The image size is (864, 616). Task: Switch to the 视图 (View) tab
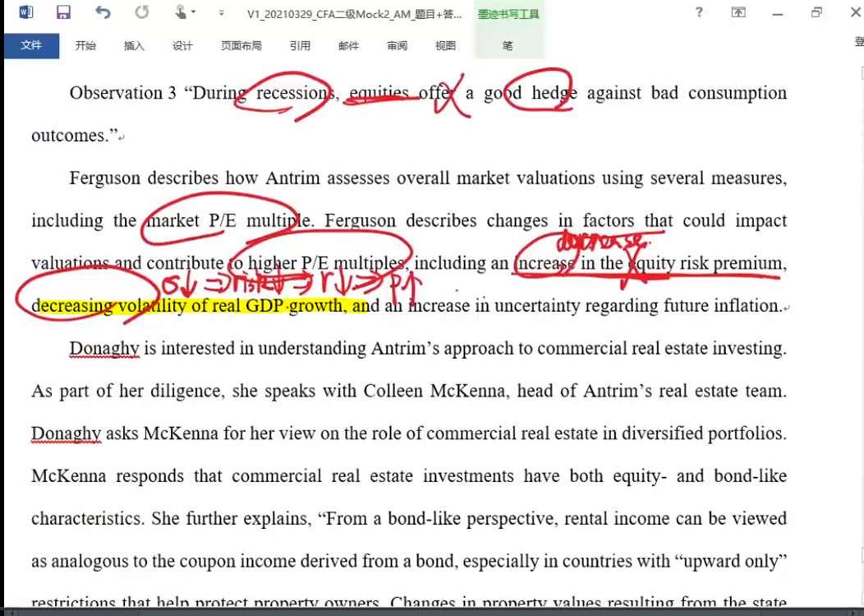445,46
